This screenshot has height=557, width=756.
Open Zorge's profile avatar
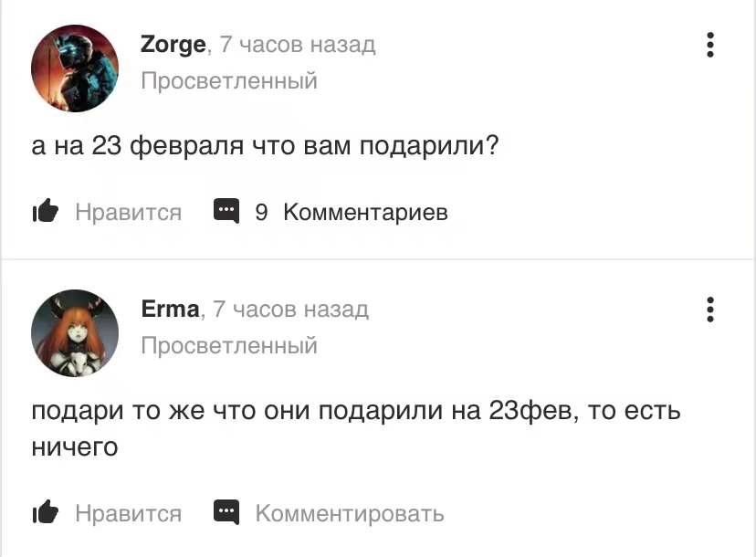coord(75,68)
